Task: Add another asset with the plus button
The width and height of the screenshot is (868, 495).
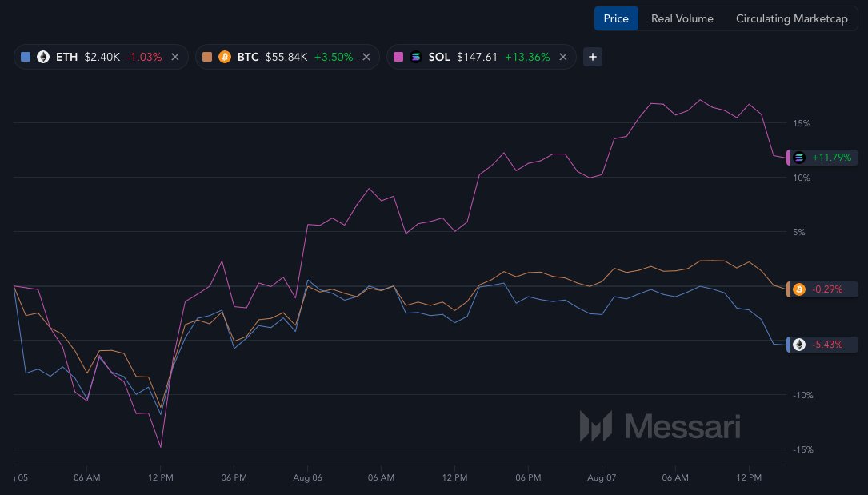Action: coord(592,57)
